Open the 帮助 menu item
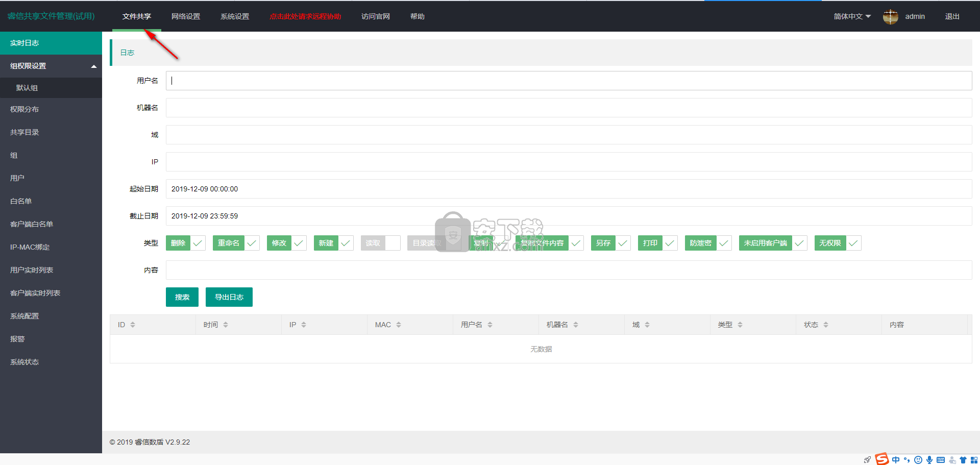This screenshot has width=980, height=465. click(418, 16)
